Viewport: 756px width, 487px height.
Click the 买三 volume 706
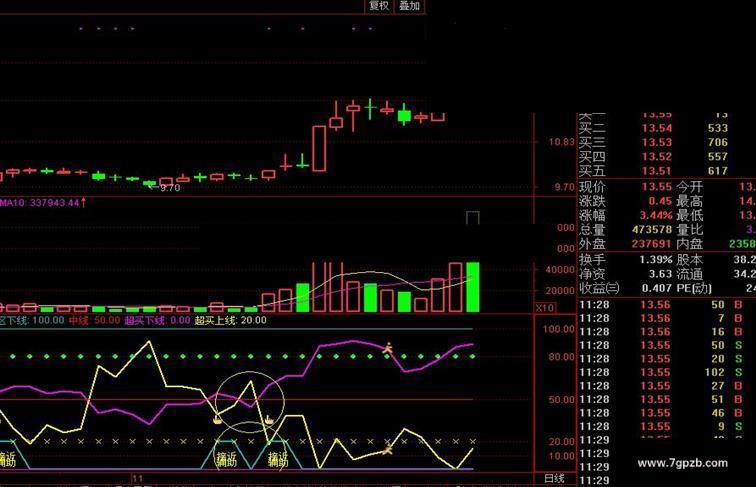[718, 142]
